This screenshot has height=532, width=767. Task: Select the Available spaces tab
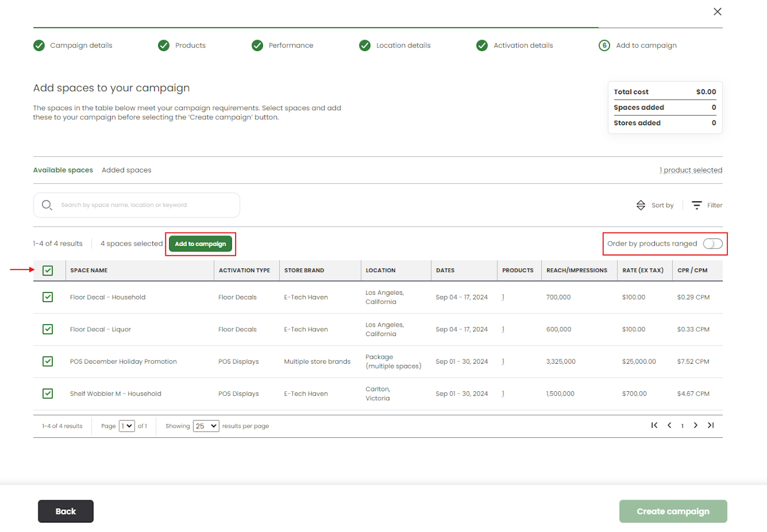63,170
